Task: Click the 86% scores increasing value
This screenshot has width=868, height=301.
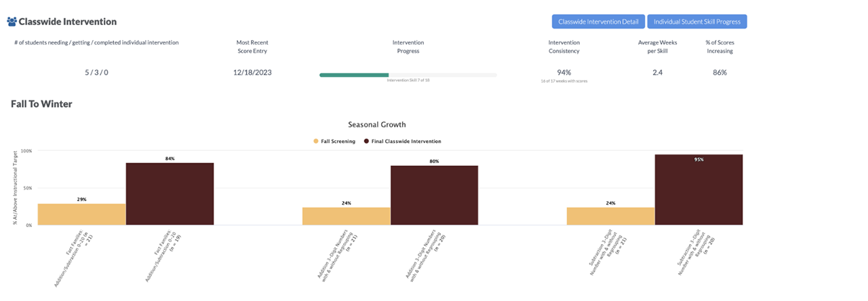Action: click(x=719, y=73)
